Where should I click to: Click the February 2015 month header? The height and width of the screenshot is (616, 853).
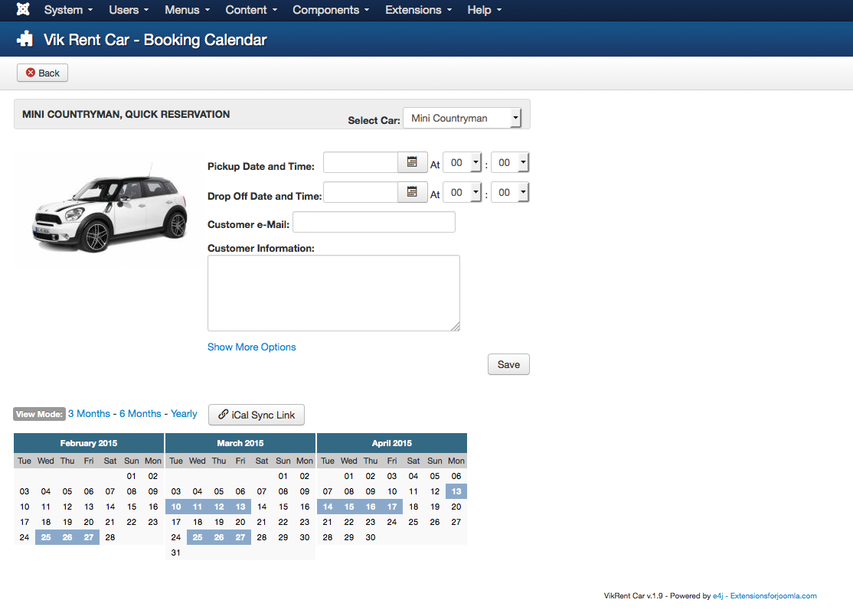point(89,443)
